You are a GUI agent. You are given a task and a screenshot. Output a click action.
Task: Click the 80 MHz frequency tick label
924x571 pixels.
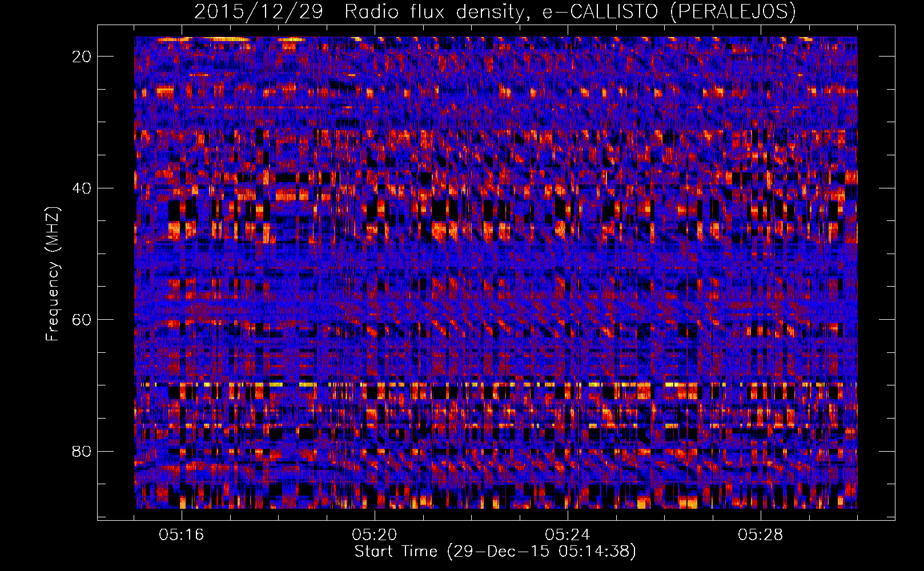[82, 451]
